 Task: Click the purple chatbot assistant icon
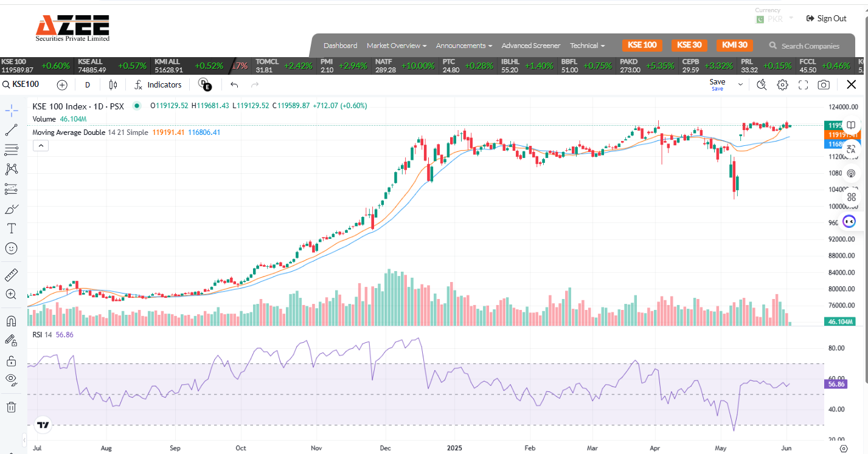point(850,221)
